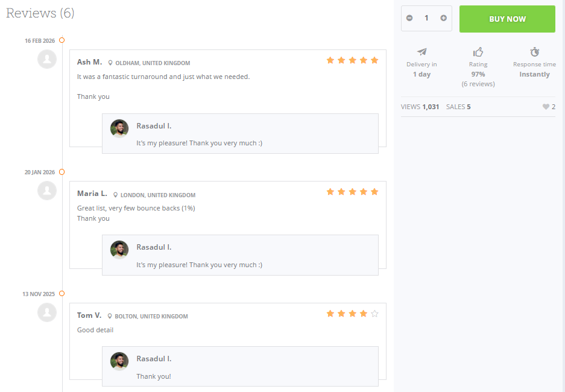Viewport: 565px width, 392px height.
Task: Select the quantity input field
Action: 426,19
